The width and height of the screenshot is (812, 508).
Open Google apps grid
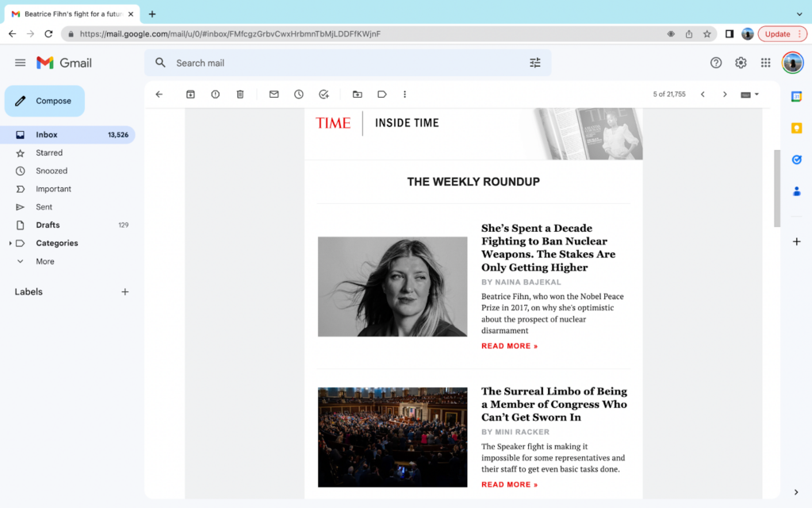(765, 63)
